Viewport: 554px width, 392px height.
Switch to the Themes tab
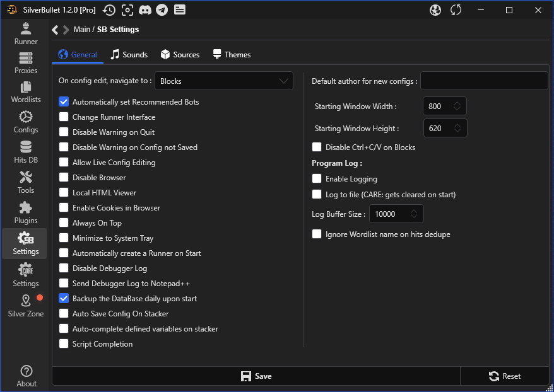(232, 55)
